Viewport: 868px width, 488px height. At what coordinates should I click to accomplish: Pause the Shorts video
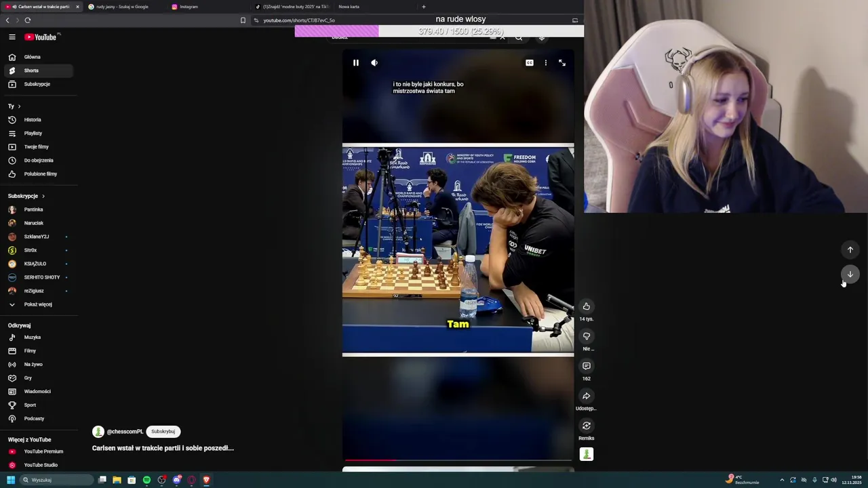[355, 63]
